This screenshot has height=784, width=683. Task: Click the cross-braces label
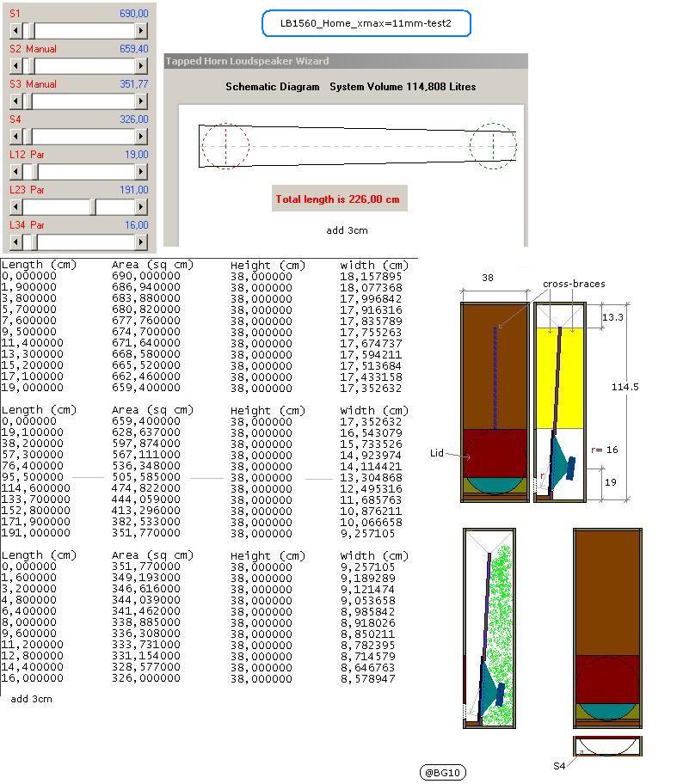coord(574,284)
